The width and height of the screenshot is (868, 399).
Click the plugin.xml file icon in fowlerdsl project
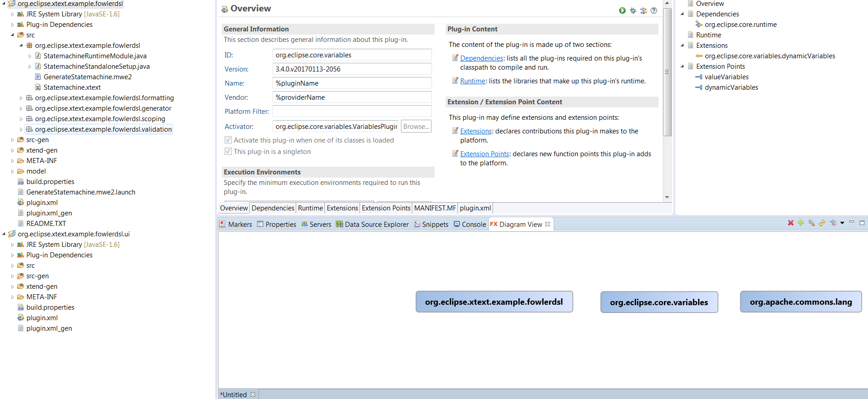(x=21, y=202)
